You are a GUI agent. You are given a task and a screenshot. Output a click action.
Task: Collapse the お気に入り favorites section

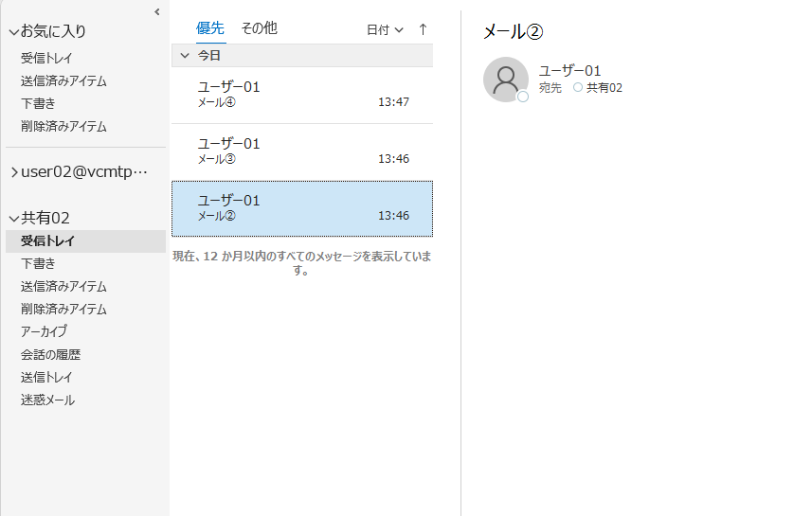coord(14,32)
